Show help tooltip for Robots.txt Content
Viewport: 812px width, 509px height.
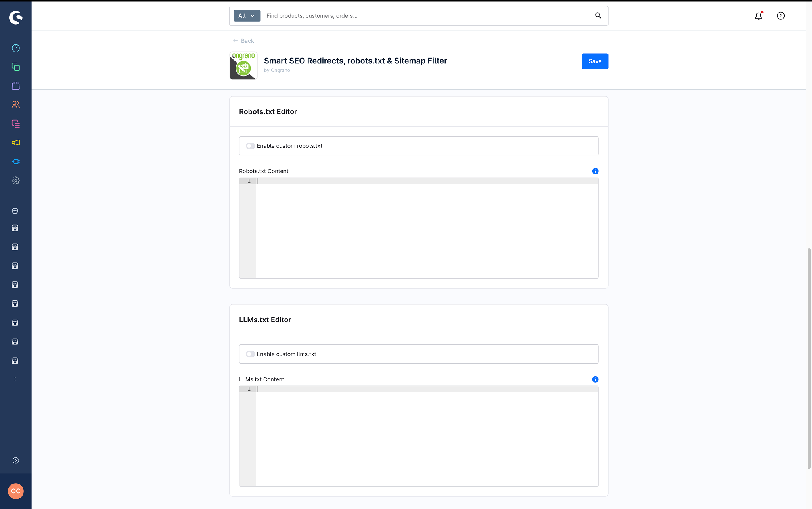click(595, 171)
